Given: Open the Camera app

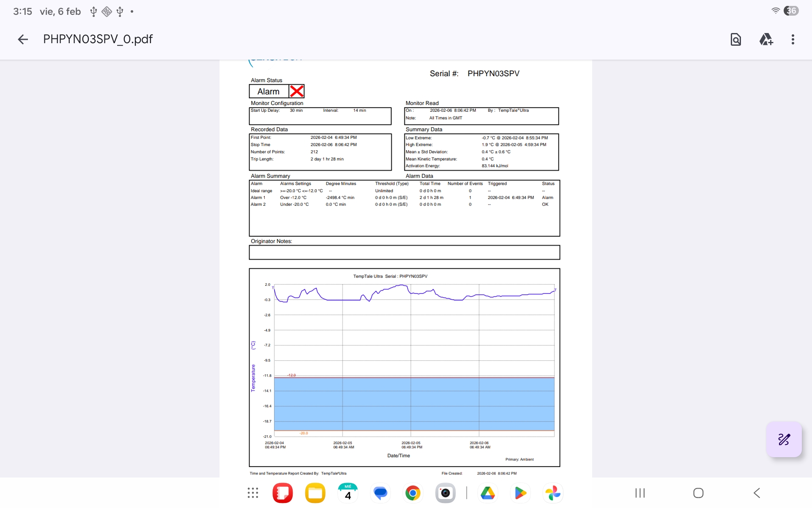Looking at the screenshot, I should tap(445, 493).
